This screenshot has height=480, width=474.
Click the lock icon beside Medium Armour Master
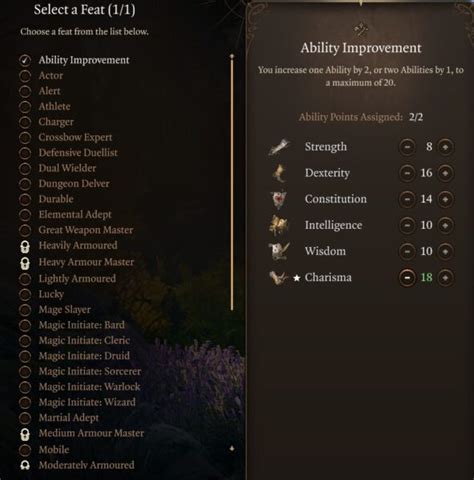pyautogui.click(x=25, y=434)
